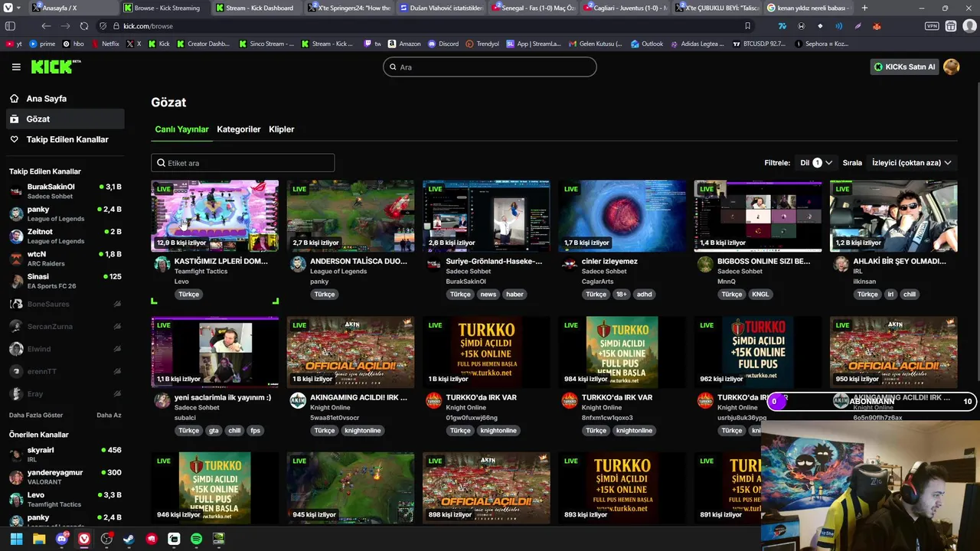Click the kick.com/browse address bar
The width and height of the screenshot is (980, 551).
tap(429, 26)
